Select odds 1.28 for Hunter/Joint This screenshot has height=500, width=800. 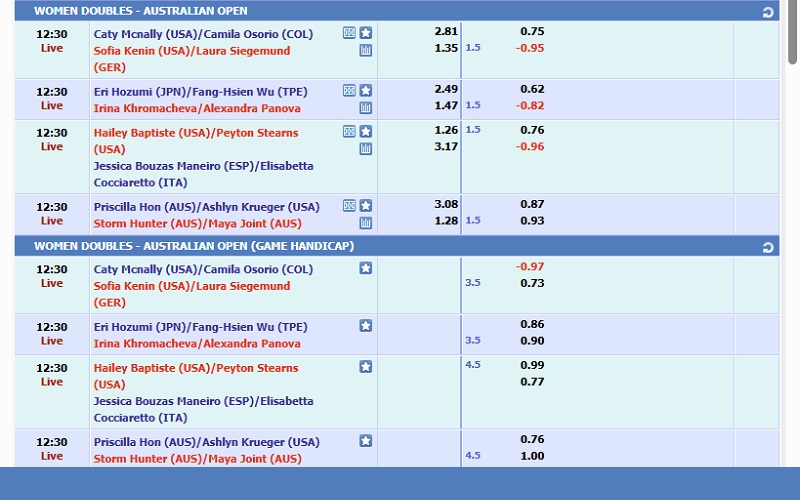tap(446, 221)
